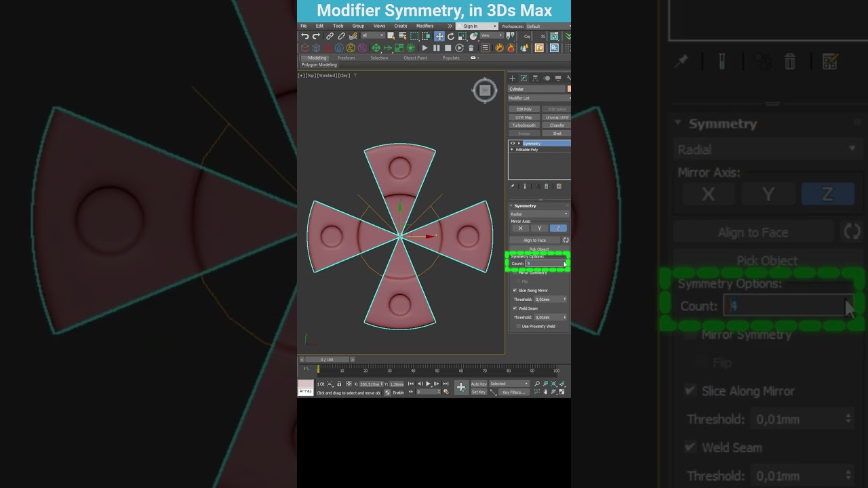Switch to the Freeform ribbon tab
The width and height of the screenshot is (868, 488).
click(x=347, y=58)
